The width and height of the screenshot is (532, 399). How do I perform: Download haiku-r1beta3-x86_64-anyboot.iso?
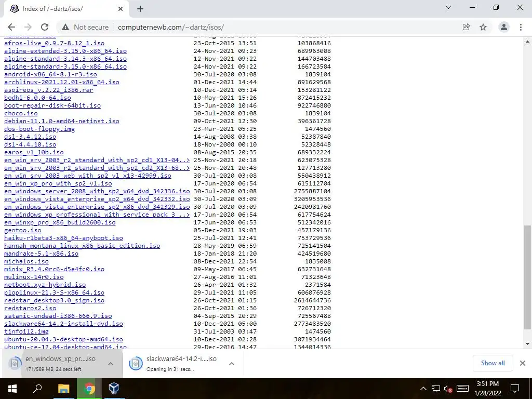(63, 238)
